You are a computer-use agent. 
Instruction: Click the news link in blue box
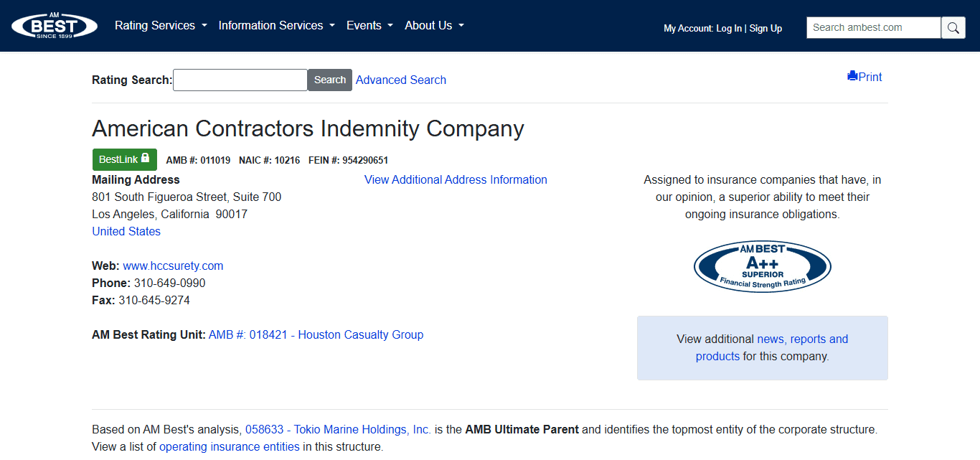pos(771,339)
